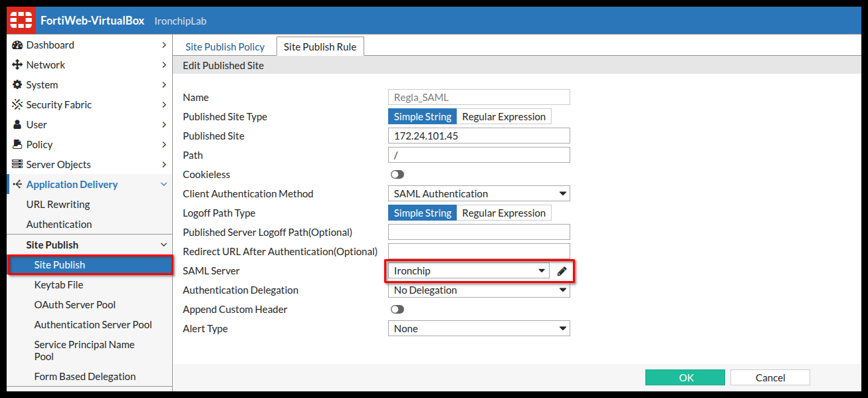Image resolution: width=868 pixels, height=398 pixels.
Task: Edit SAML Server with pencil icon
Action: (562, 271)
